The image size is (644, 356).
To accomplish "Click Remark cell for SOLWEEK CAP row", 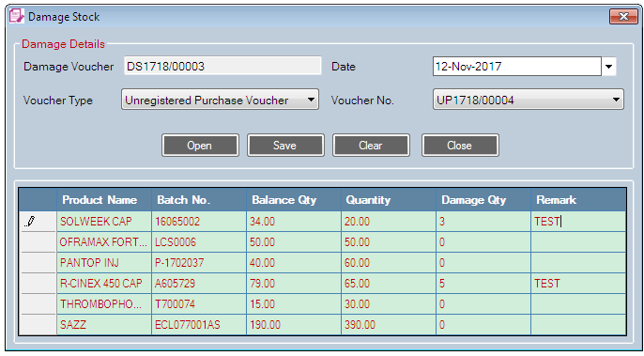I will click(x=578, y=222).
